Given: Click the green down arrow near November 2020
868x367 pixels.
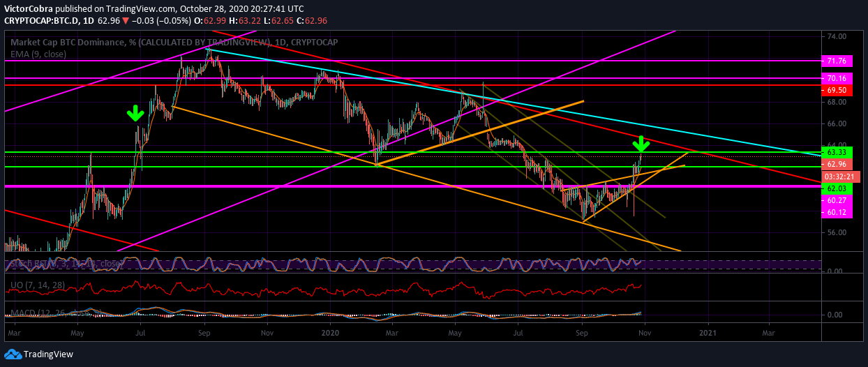Looking at the screenshot, I should pyautogui.click(x=641, y=144).
